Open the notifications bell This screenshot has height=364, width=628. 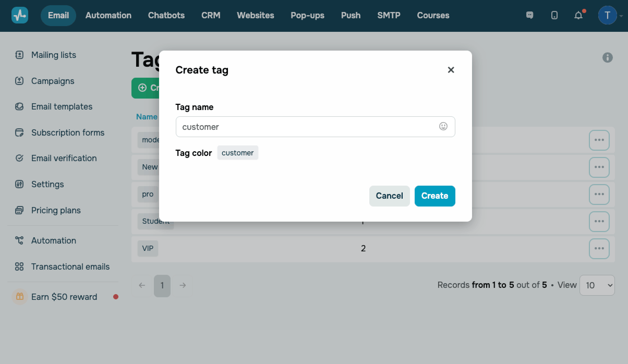coord(578,15)
